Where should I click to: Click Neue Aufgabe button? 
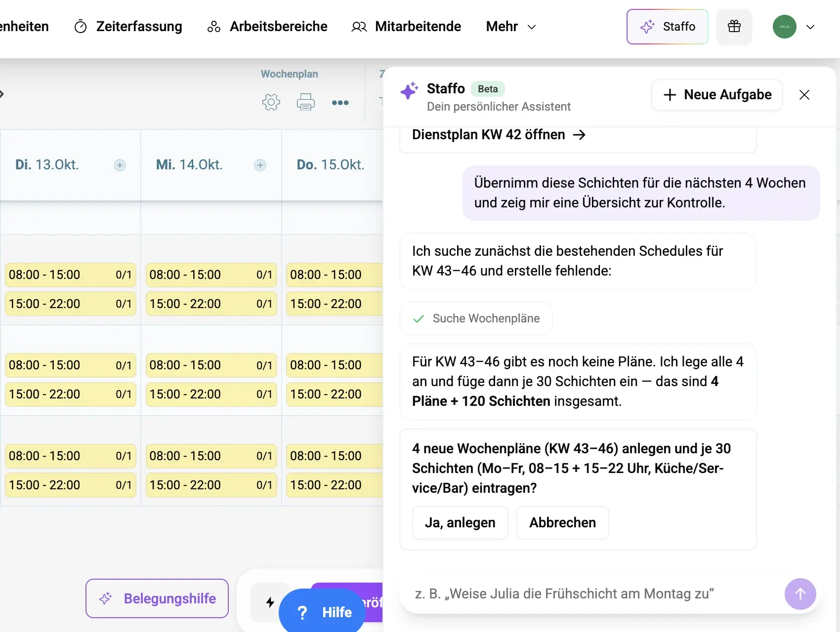click(717, 95)
